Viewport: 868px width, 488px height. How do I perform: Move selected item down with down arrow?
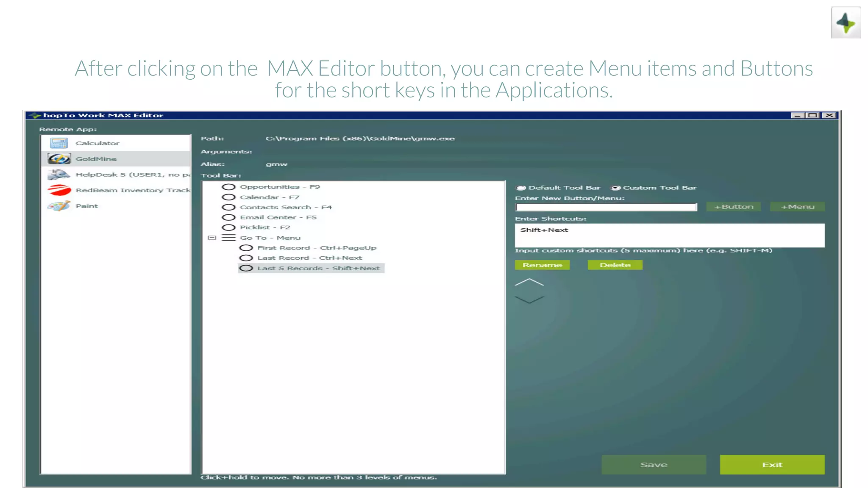[529, 299]
